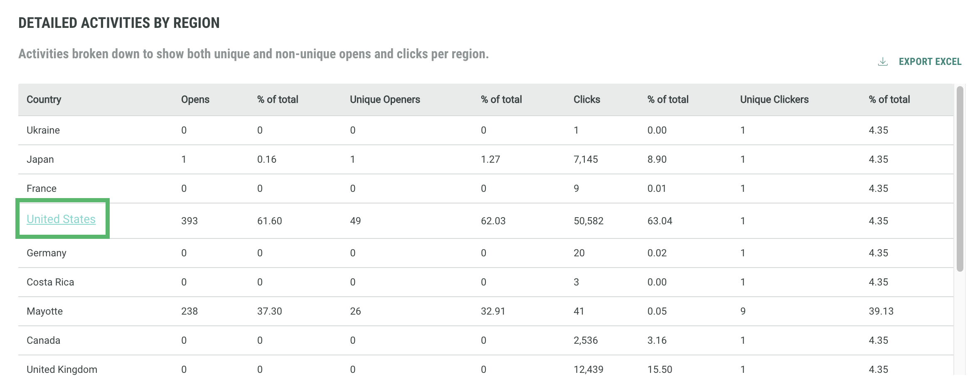Click the Unique Openers column header
This screenshot has width=980, height=387.
point(384,100)
